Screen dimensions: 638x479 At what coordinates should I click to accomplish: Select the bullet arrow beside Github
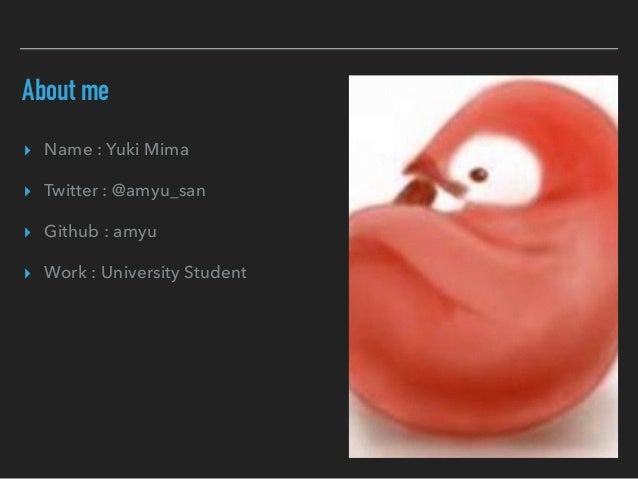click(x=27, y=232)
